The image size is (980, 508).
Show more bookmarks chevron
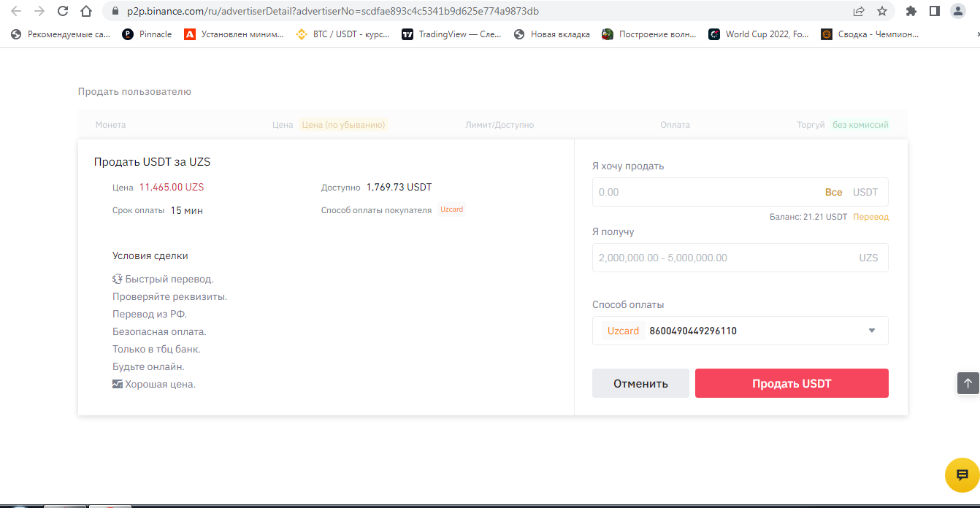click(977, 34)
